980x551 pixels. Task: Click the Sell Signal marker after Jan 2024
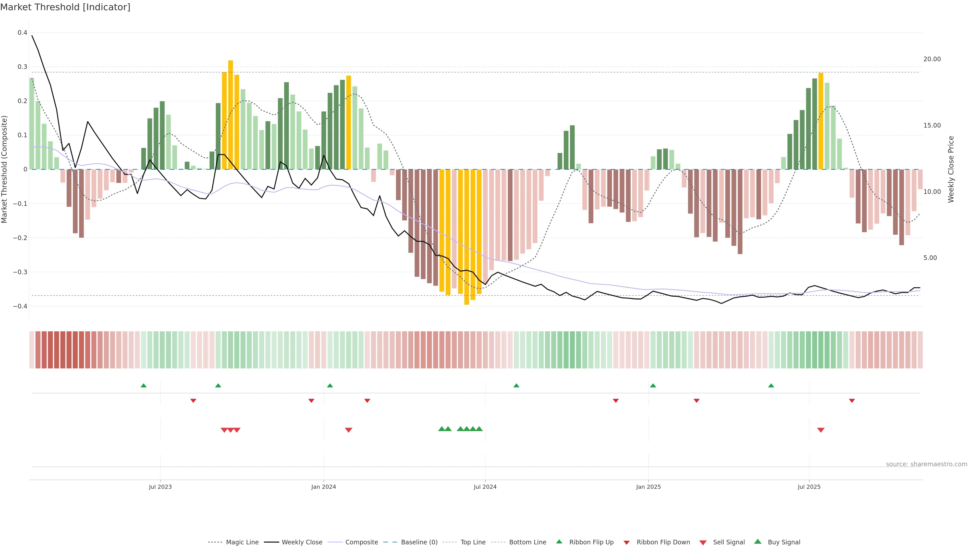(348, 430)
